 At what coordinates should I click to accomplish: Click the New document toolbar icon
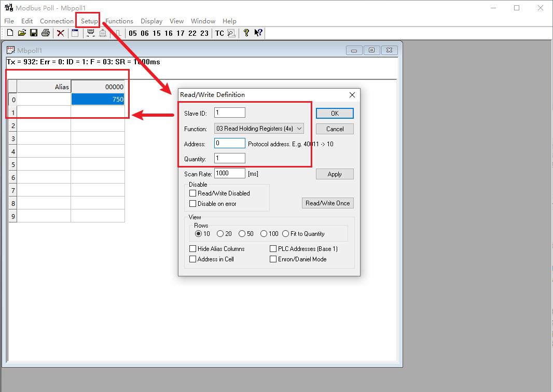tap(10, 33)
